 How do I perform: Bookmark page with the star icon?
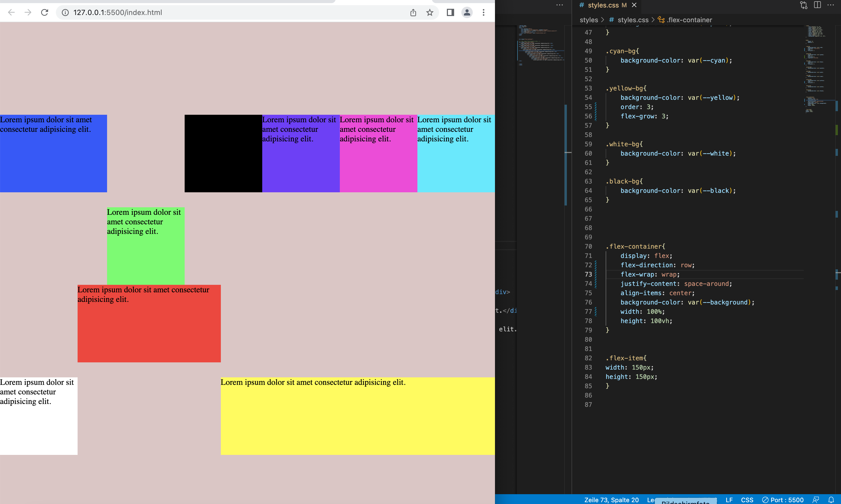(x=430, y=13)
